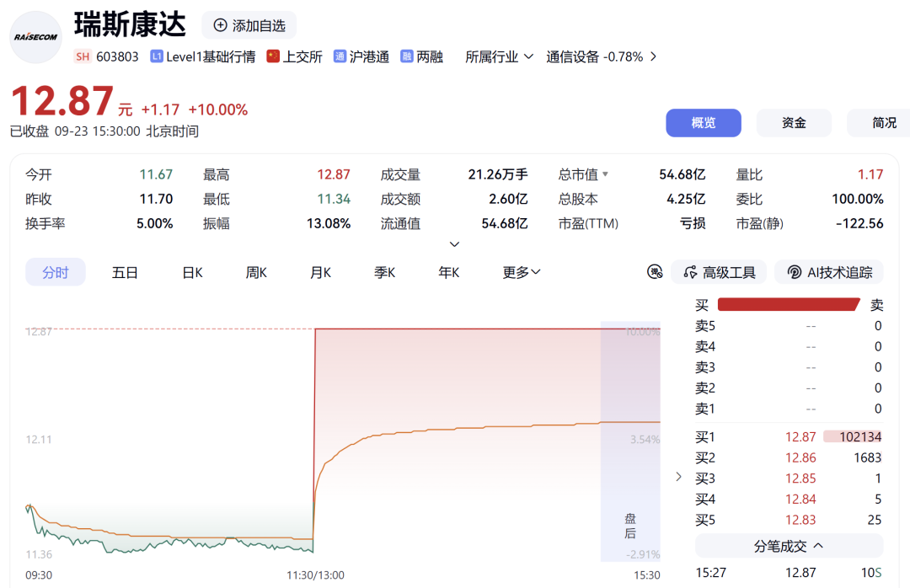Click the 买2 price 12.86

point(800,457)
